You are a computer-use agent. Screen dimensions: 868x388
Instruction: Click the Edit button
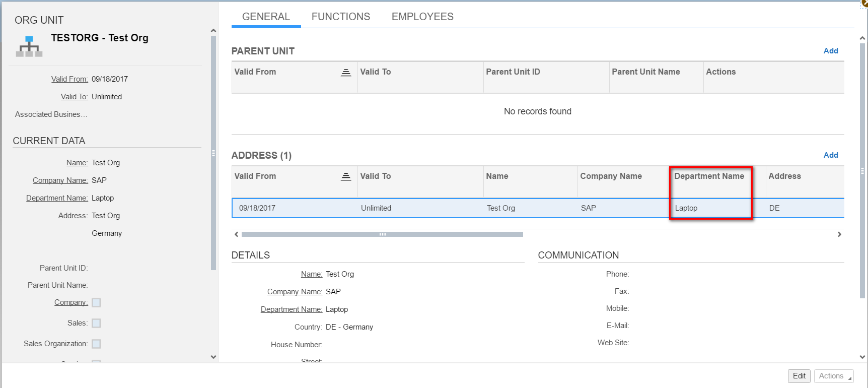click(799, 376)
